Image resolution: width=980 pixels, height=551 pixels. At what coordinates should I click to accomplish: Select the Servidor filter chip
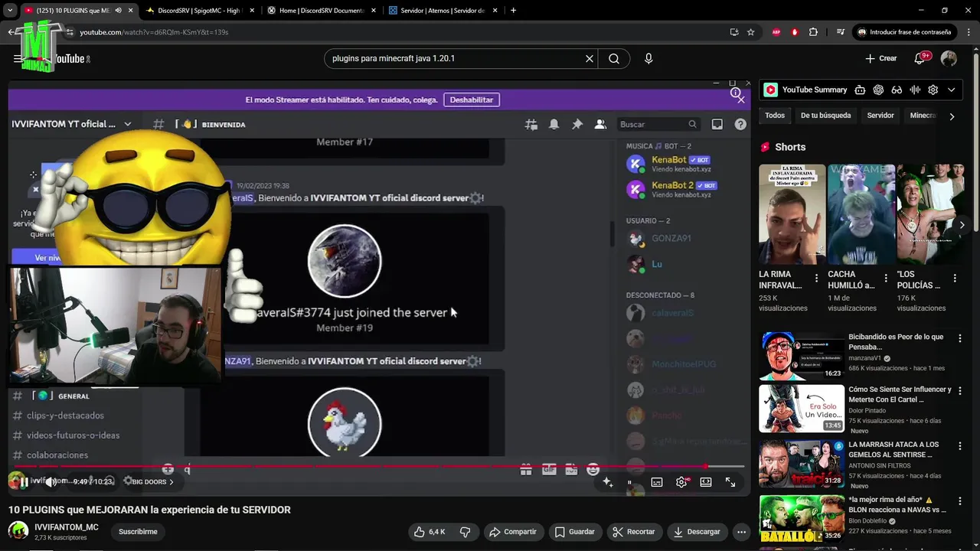[x=880, y=116]
